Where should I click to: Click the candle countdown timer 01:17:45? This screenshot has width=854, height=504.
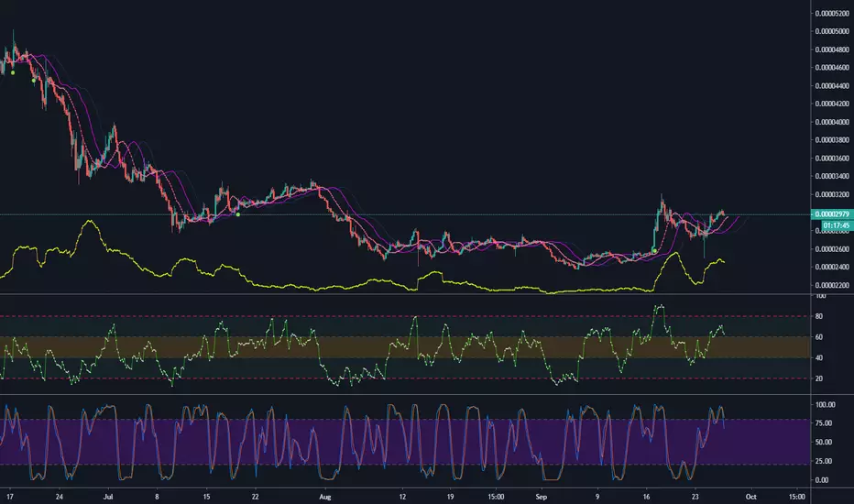pos(836,225)
